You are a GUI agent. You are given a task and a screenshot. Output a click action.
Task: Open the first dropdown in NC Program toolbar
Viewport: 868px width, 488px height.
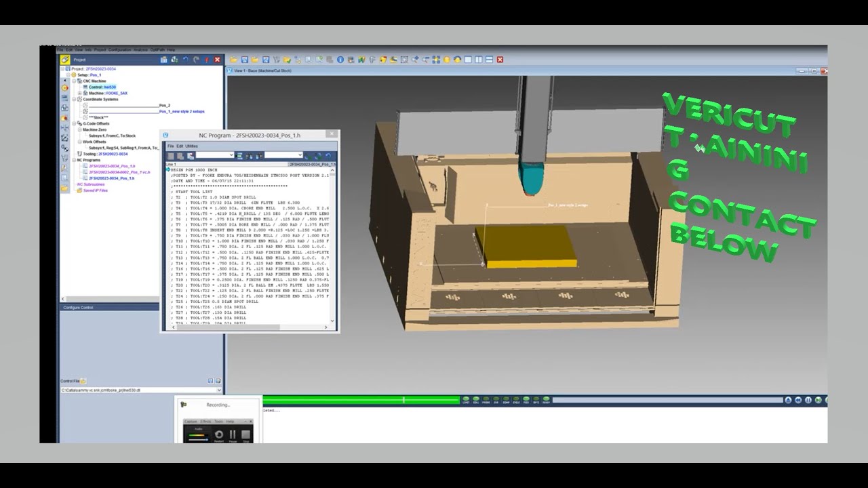[231, 155]
